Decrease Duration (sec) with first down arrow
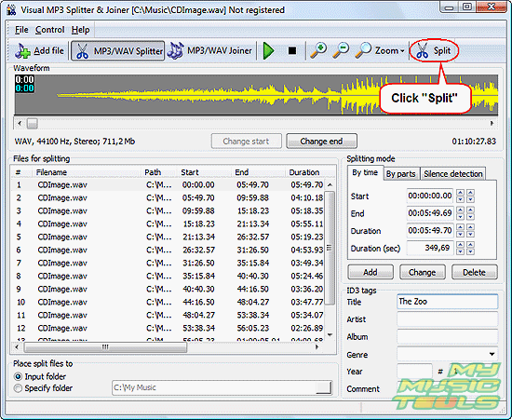 pos(461,251)
